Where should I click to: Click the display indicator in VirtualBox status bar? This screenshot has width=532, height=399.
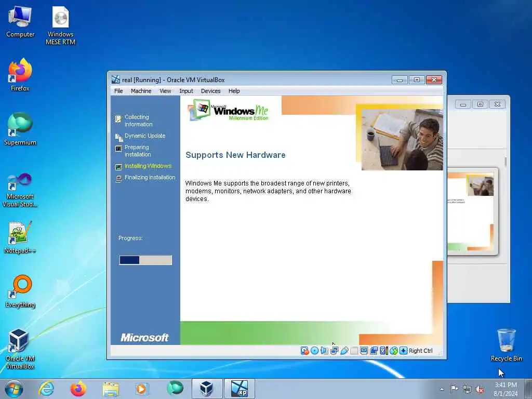pos(364,351)
